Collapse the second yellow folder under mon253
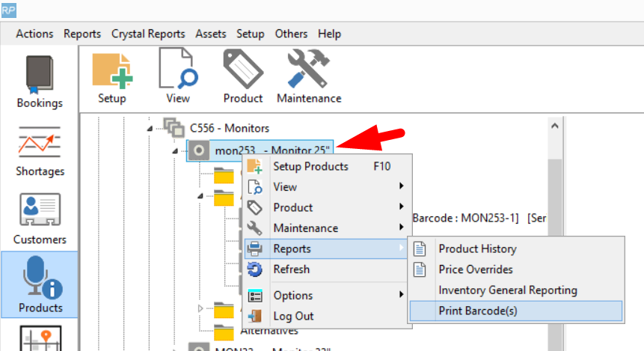 tap(200, 196)
